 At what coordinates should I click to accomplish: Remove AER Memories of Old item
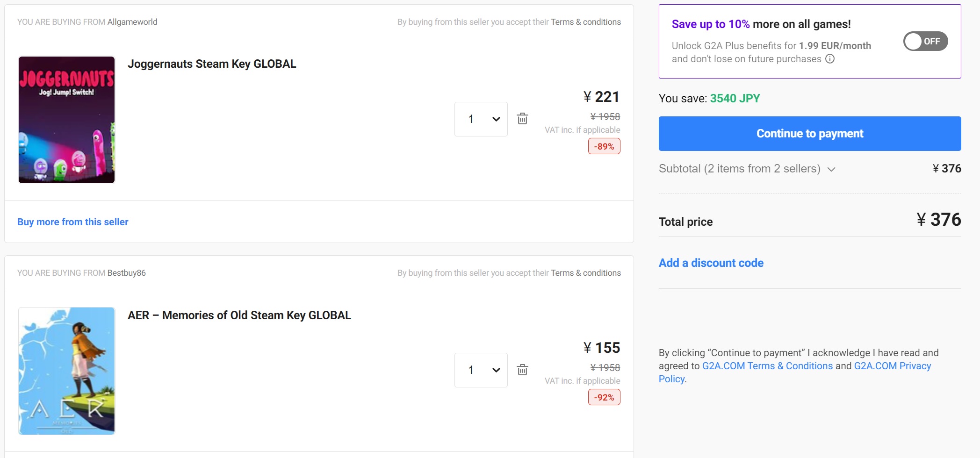tap(522, 370)
